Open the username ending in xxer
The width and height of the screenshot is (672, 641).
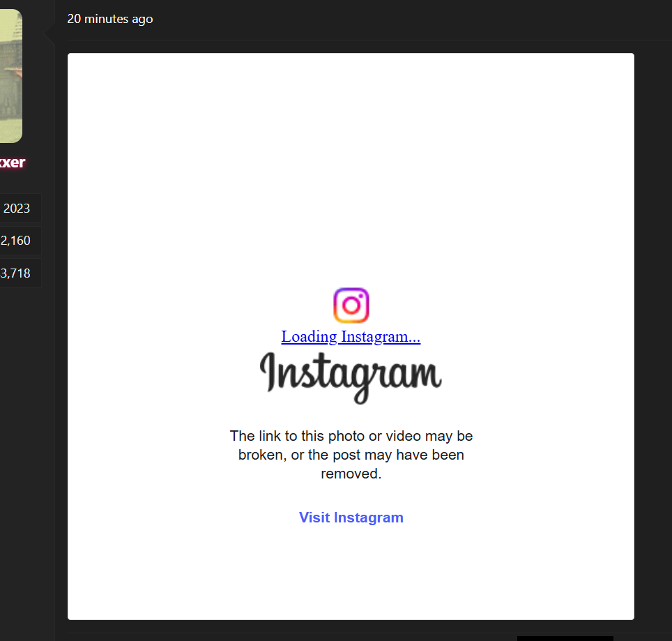(x=13, y=163)
